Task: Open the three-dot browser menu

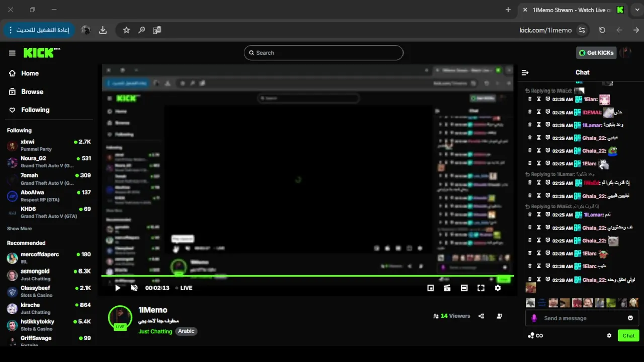Action: coord(11,30)
